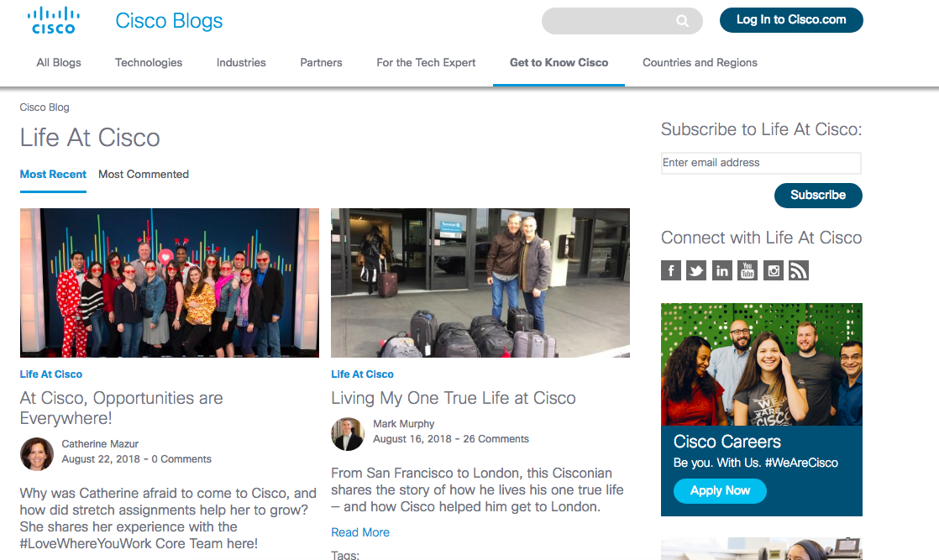This screenshot has height=560, width=939.
Task: Select Get to Know Cisco menu
Action: [559, 62]
